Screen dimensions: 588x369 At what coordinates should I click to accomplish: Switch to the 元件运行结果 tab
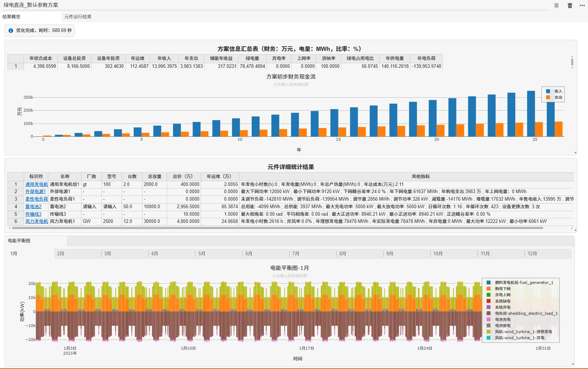[78, 17]
